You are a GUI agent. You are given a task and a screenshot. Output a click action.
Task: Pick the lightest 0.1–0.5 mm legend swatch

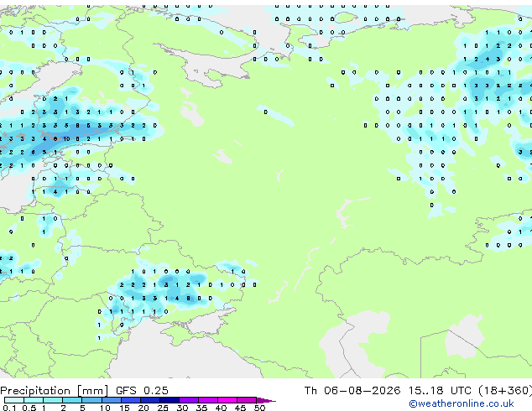point(14,400)
